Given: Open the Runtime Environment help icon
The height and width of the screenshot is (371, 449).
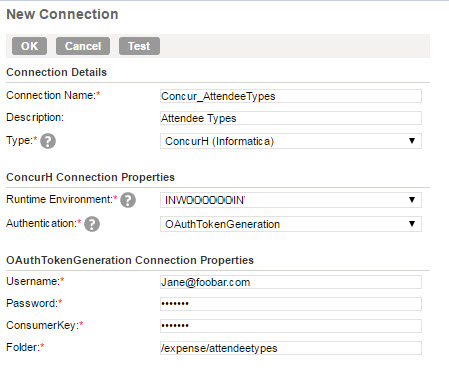Looking at the screenshot, I should coord(128,200).
